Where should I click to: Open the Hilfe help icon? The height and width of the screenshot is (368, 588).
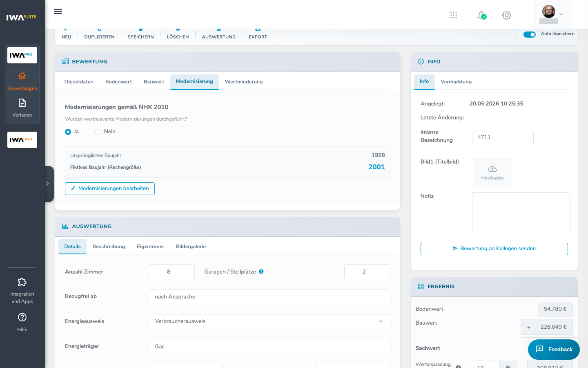22,322
